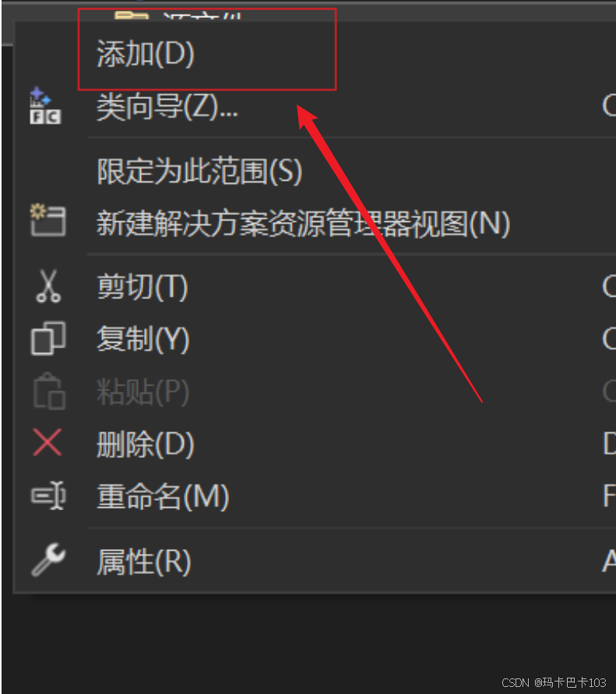This screenshot has height=694, width=616.
Task: Select 重命名(M) menu entry
Action: click(x=163, y=496)
